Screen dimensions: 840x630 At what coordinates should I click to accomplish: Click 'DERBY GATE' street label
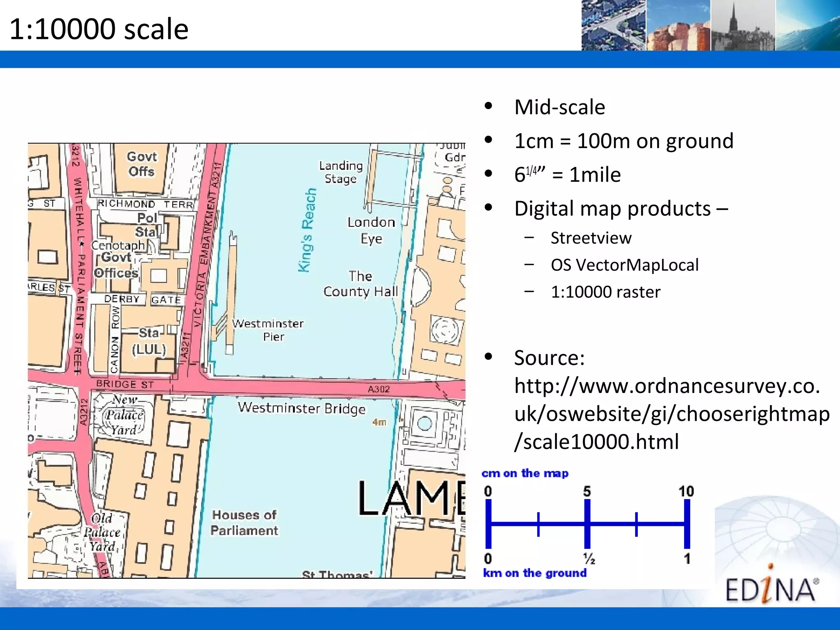tap(142, 299)
